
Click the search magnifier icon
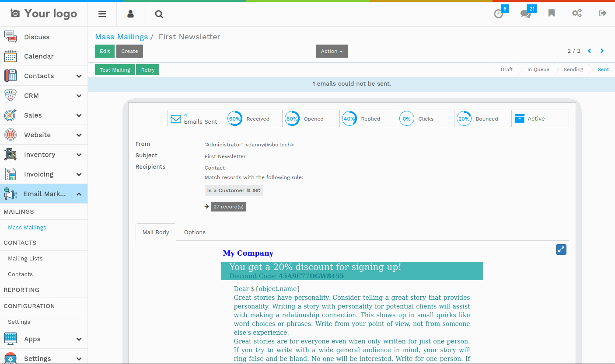[x=159, y=14]
